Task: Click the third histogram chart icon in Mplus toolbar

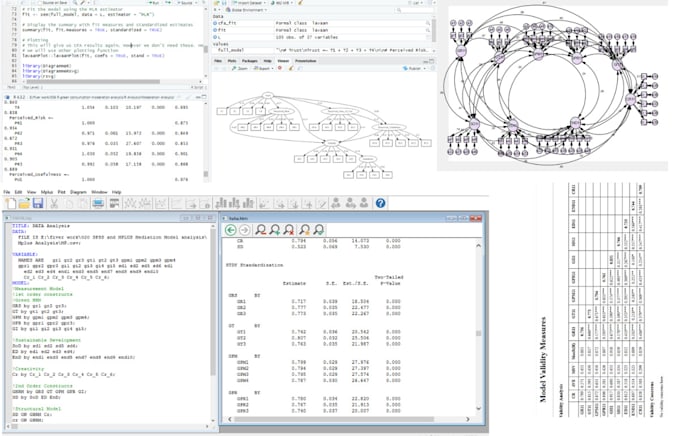Action: pos(248,203)
